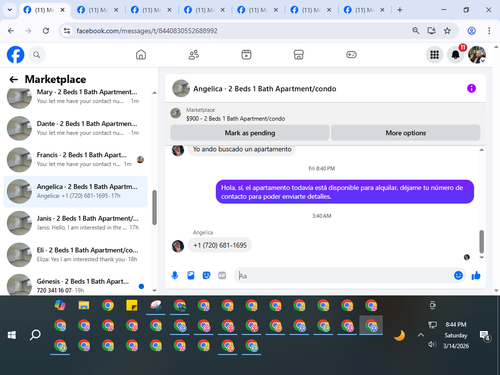
Task: Show hidden system tray icons chevron
Action: point(421,335)
